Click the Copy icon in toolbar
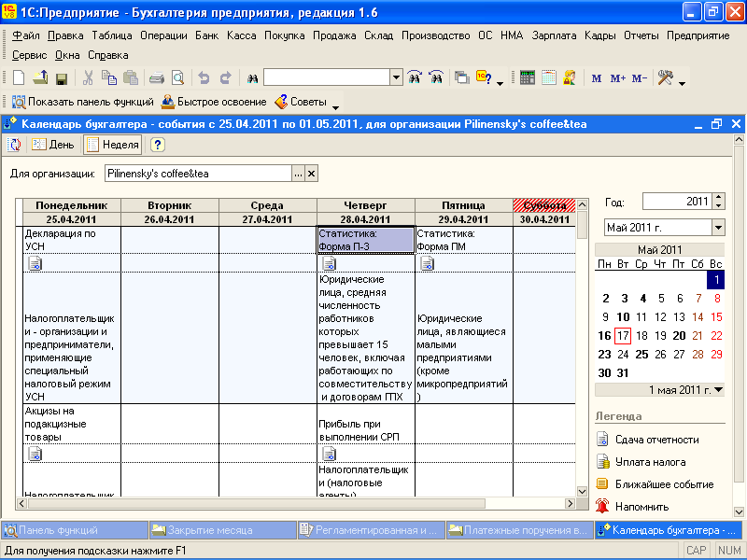 point(109,77)
